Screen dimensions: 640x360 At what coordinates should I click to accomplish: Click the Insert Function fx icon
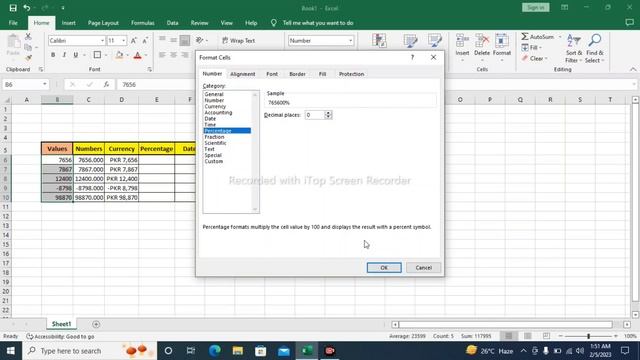coord(106,84)
